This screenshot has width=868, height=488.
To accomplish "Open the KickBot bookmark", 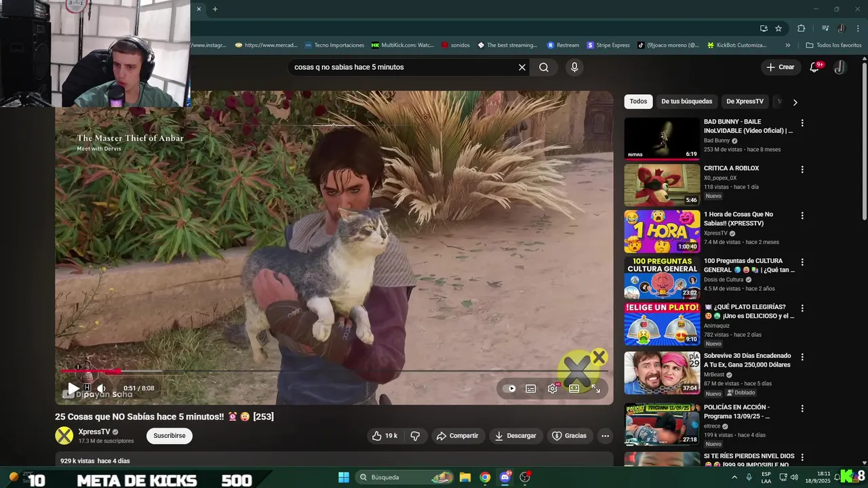I will tap(737, 45).
